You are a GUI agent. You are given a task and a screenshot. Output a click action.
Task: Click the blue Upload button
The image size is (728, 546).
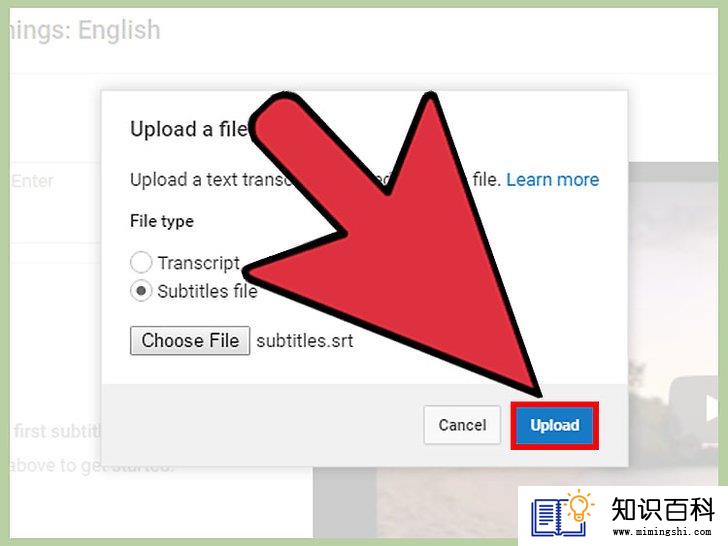(x=555, y=425)
